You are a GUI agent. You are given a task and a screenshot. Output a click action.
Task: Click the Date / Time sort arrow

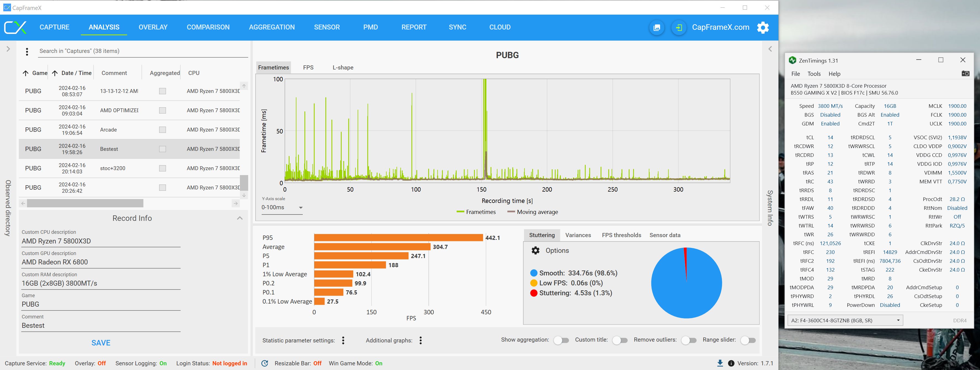click(x=55, y=73)
